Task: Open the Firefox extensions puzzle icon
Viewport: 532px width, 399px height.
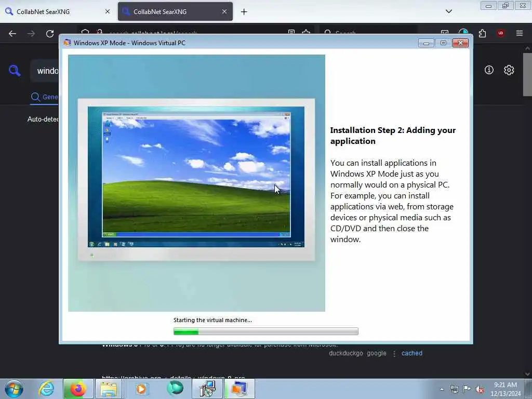Action: point(482,33)
